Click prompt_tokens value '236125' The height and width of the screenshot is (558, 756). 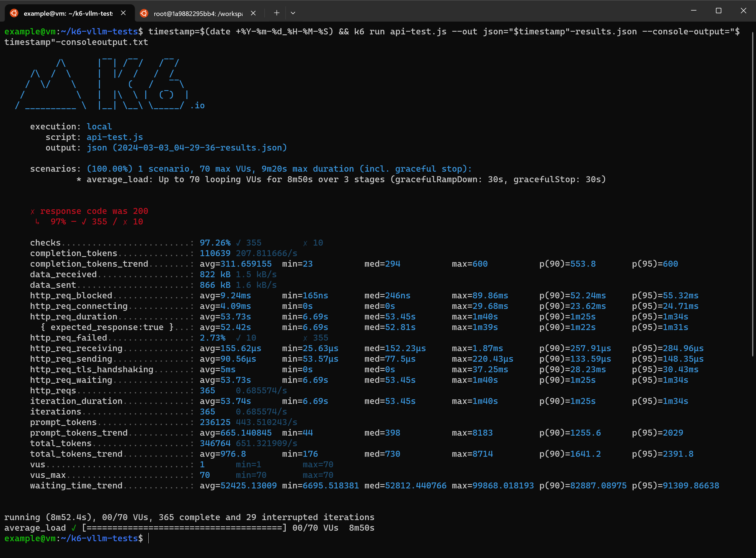[215, 422]
